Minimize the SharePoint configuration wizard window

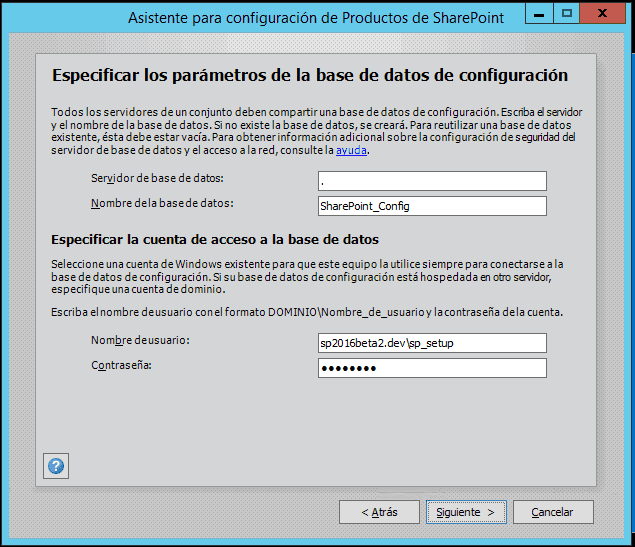pyautogui.click(x=539, y=13)
